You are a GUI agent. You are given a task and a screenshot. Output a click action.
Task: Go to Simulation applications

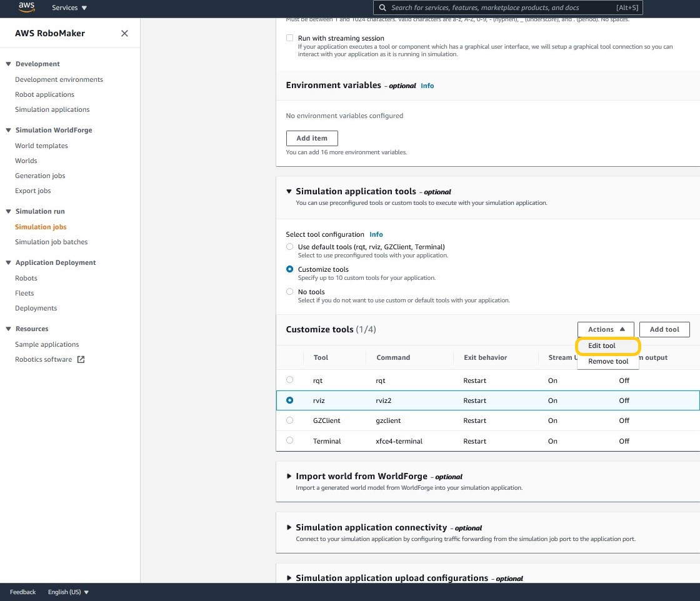pyautogui.click(x=52, y=109)
